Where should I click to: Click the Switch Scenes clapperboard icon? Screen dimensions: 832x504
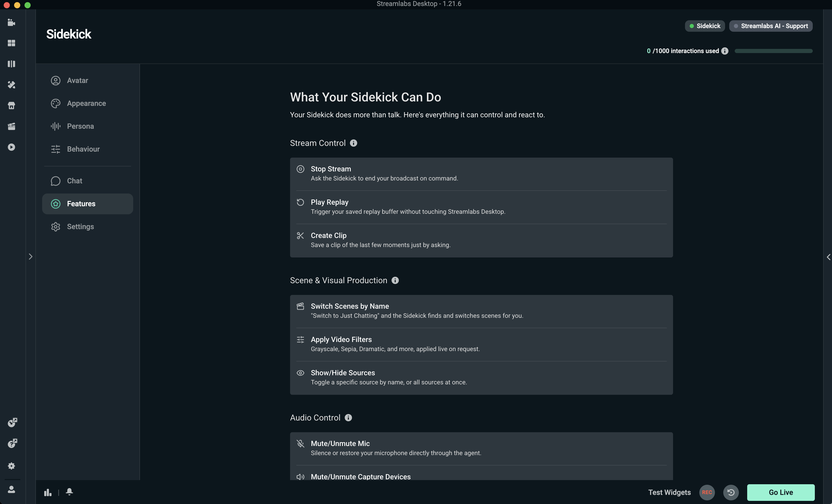[x=300, y=306]
